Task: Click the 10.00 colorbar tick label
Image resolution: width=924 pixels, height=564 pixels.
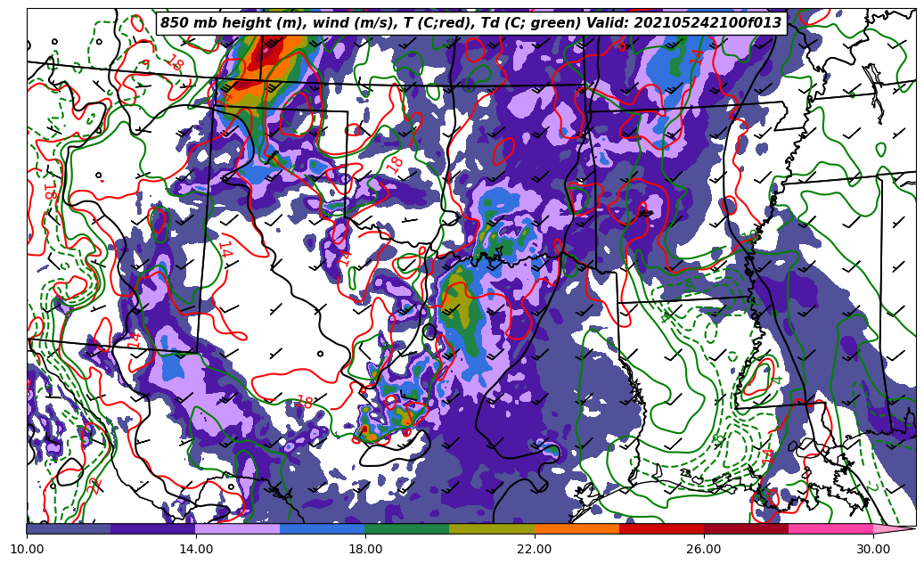Action: pos(27,549)
